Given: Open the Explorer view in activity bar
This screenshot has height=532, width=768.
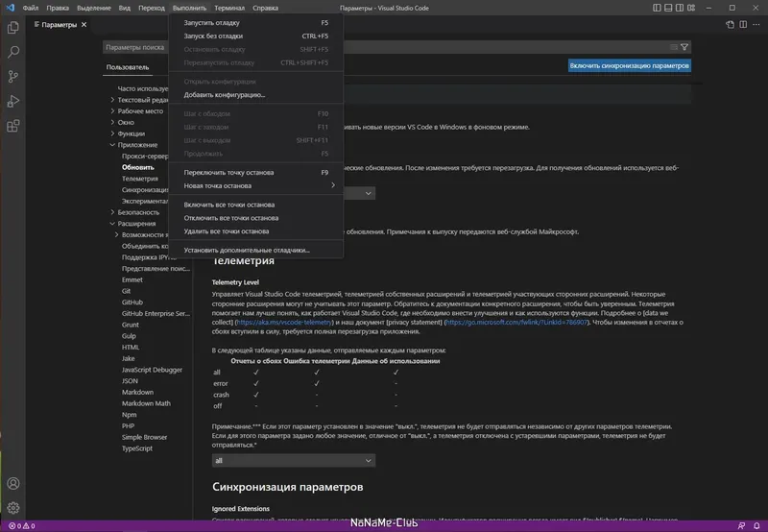Looking at the screenshot, I should coord(13,28).
